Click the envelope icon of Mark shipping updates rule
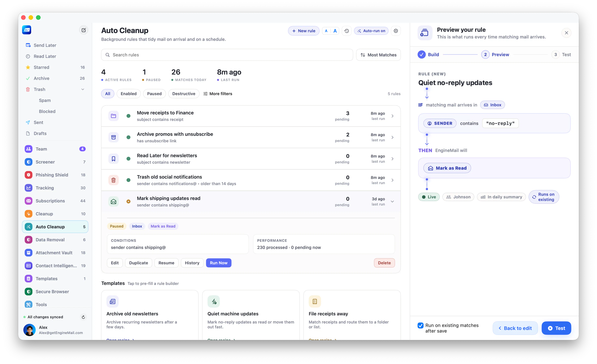Screen dimensions: 597x364 [x=113, y=202]
